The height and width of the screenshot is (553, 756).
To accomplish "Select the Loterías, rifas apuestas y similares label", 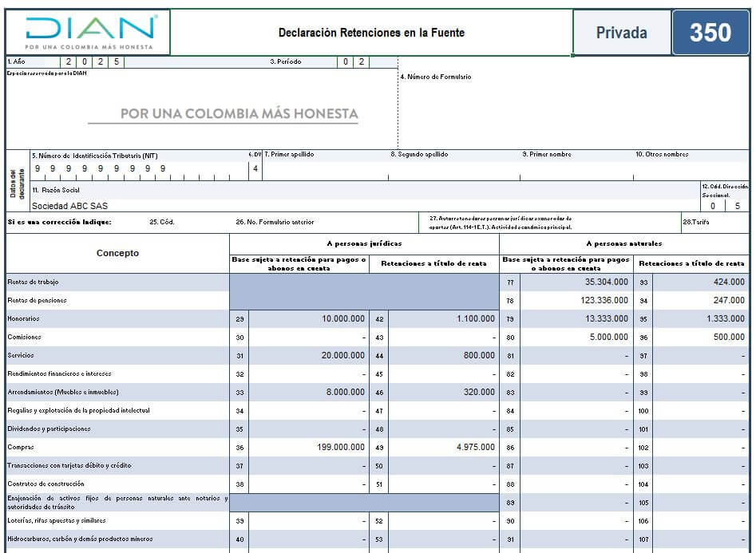I will point(57,521).
